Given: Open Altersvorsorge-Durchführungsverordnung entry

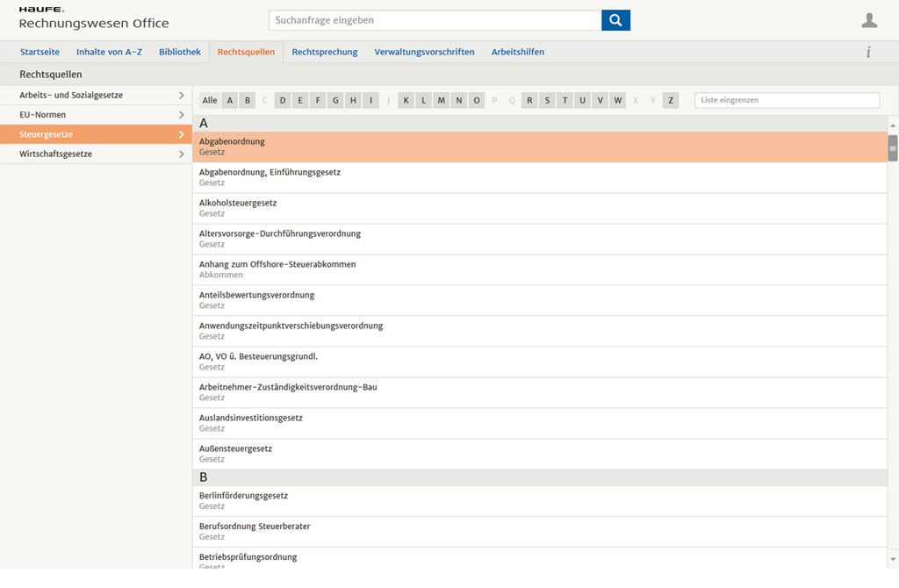Looking at the screenshot, I should [540, 239].
